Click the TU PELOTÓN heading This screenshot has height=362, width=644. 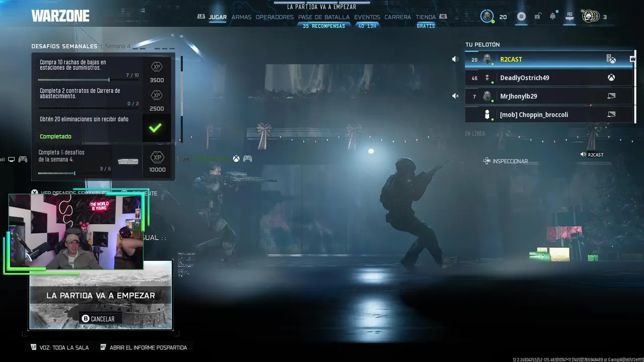[x=482, y=45]
